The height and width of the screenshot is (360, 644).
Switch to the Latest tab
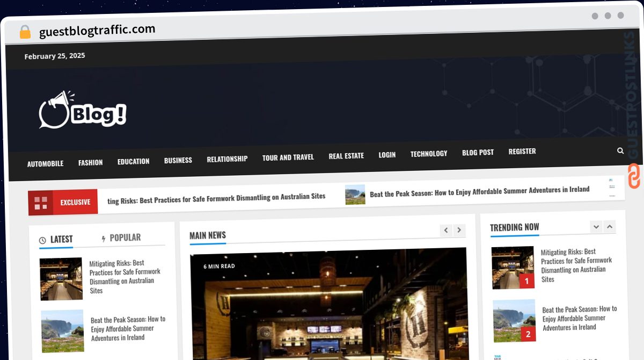click(56, 240)
